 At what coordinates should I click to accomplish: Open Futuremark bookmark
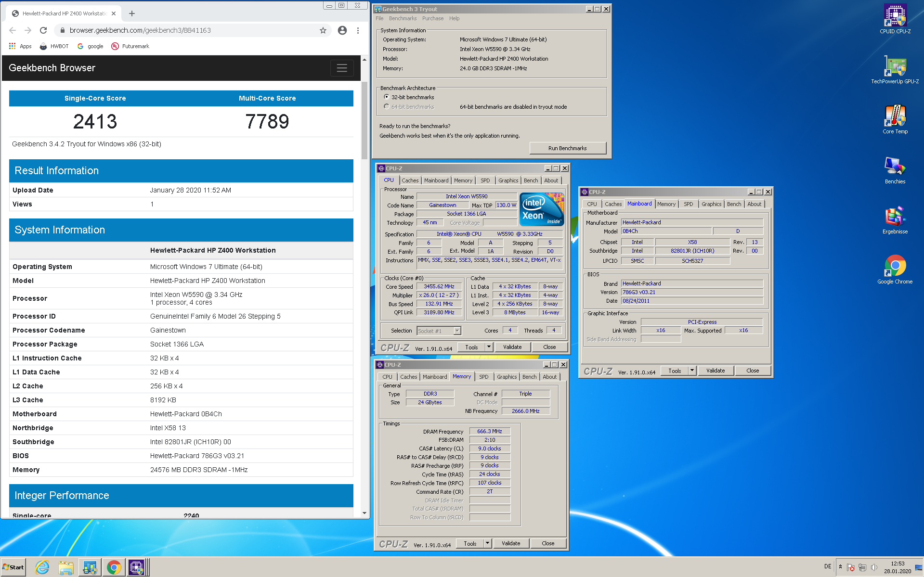tap(130, 46)
